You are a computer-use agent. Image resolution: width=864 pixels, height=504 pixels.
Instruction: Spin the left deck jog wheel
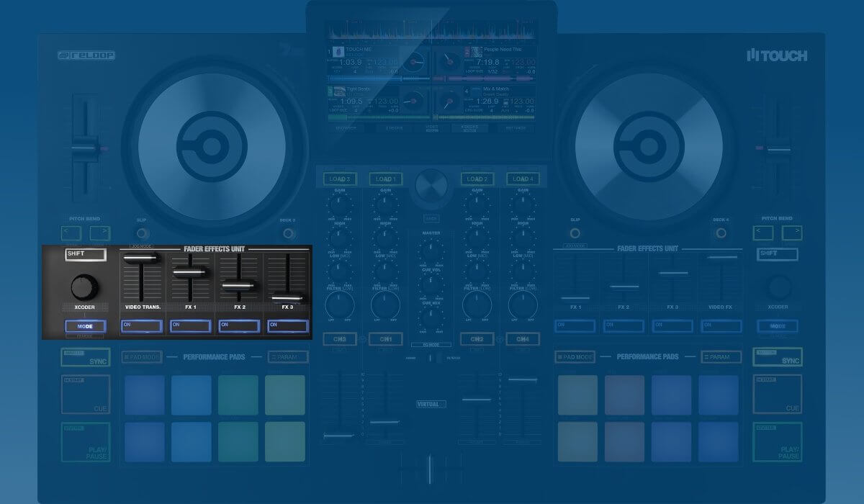212,148
